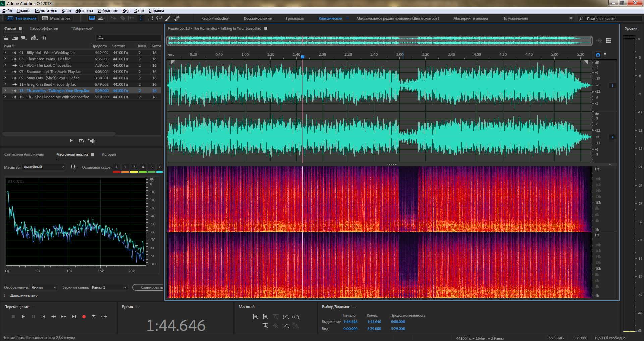Screen dimensions: 644x341
Task: Click the red Record button
Action: click(84, 317)
